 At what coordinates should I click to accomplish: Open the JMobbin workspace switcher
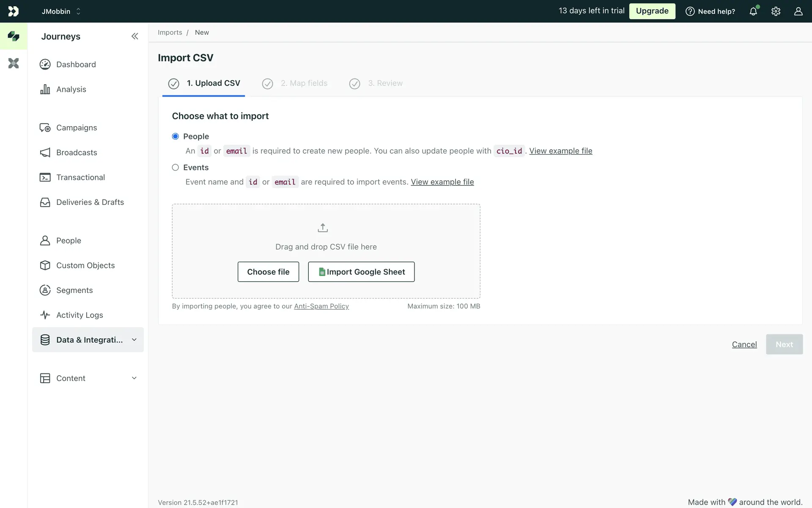[x=61, y=11]
